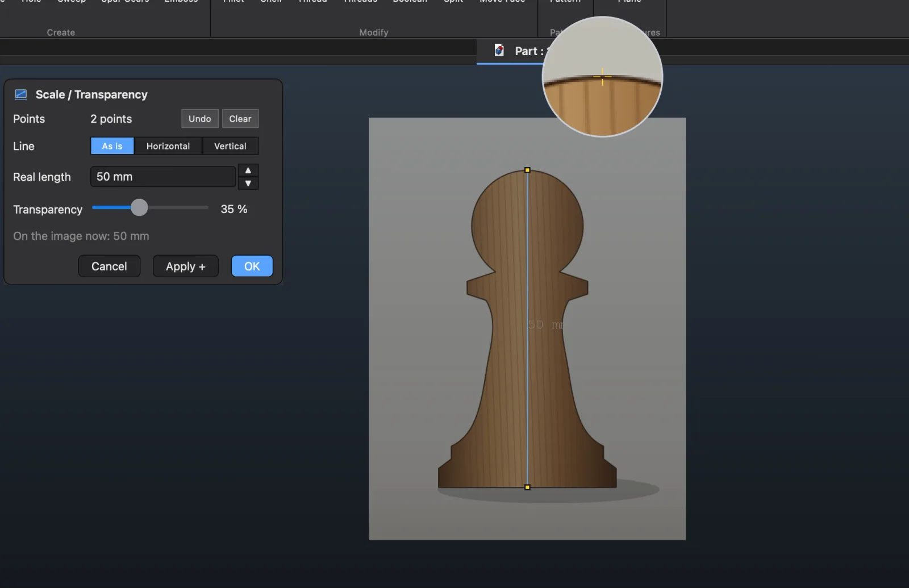Set line orientation to Vertical

pos(230,146)
